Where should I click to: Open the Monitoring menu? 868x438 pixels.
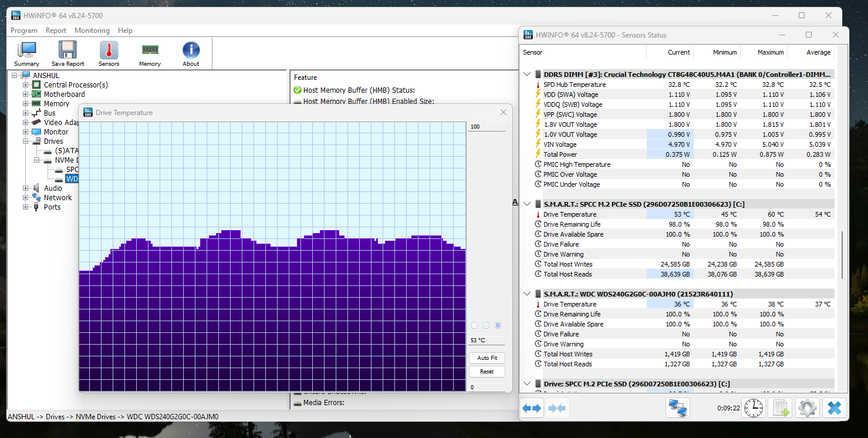(x=92, y=31)
